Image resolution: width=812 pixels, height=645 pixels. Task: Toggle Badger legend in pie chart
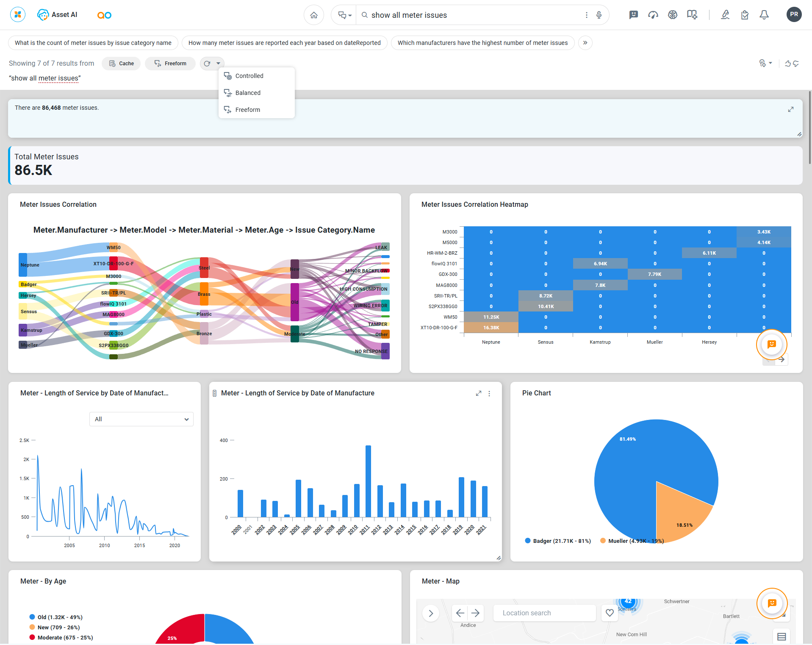(558, 541)
